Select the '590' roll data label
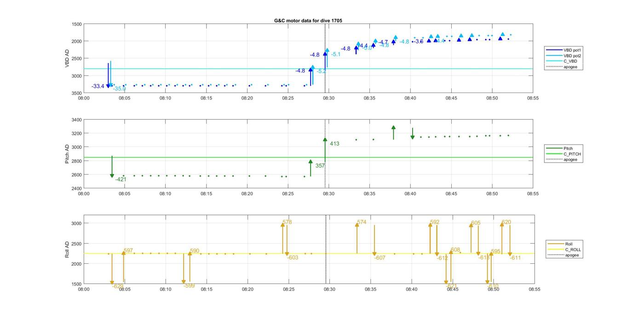The image size is (644, 319). (195, 251)
